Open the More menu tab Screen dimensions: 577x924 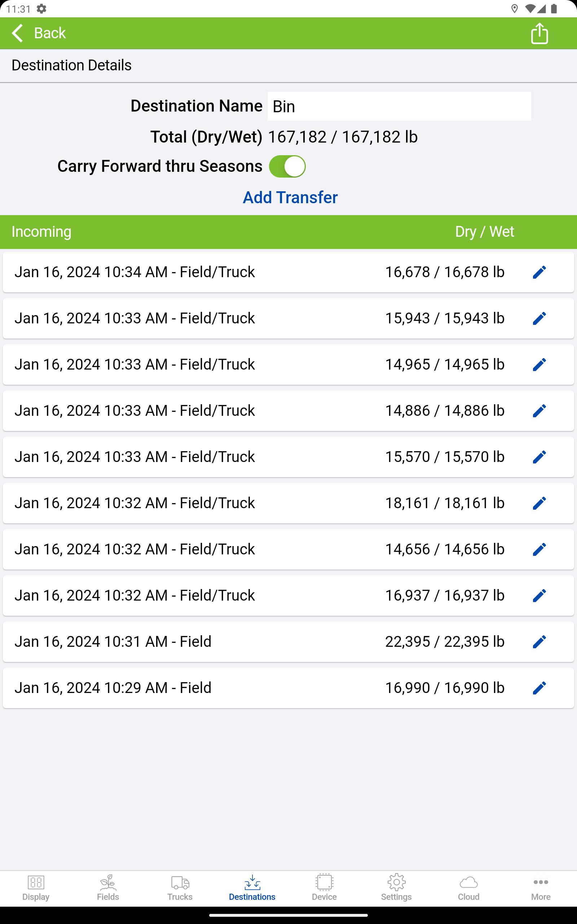pyautogui.click(x=541, y=888)
